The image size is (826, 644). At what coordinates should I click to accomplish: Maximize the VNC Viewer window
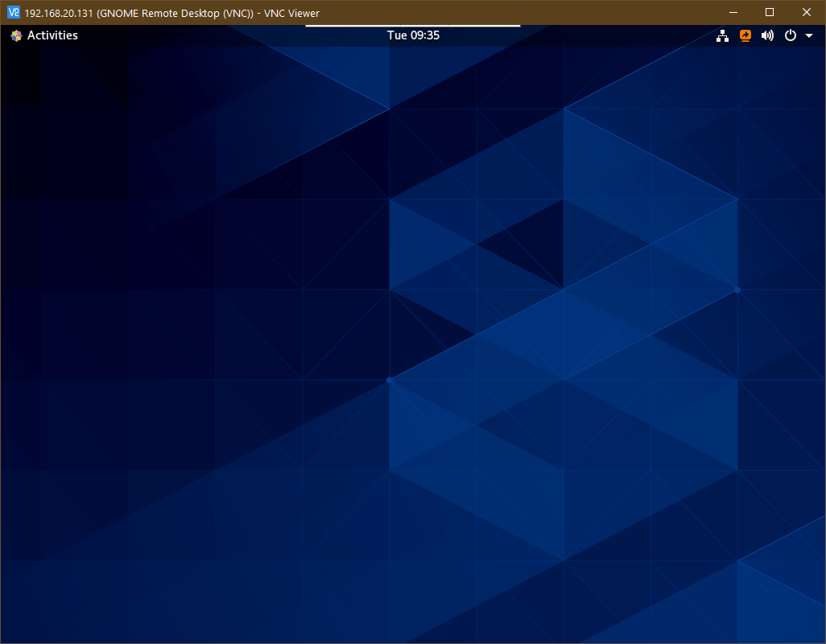(x=770, y=12)
